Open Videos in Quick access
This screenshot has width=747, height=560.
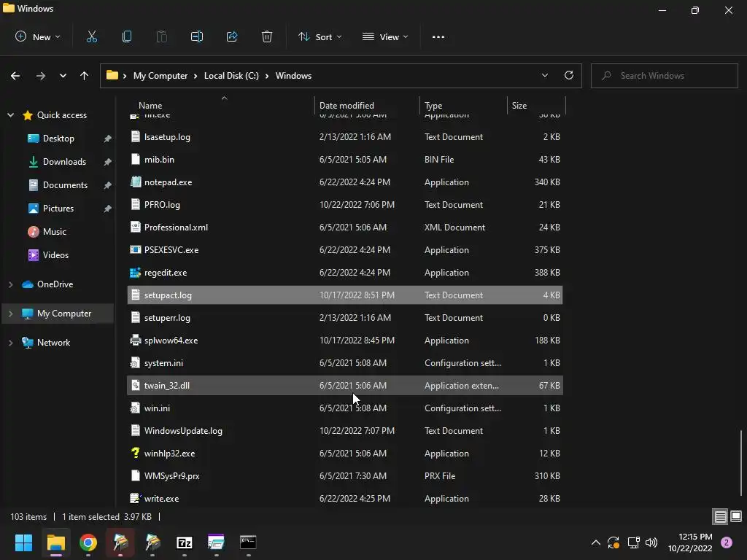[55, 254]
